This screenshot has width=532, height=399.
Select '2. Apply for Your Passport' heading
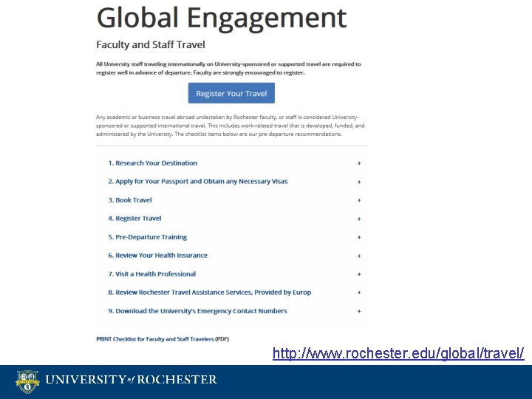click(x=198, y=181)
